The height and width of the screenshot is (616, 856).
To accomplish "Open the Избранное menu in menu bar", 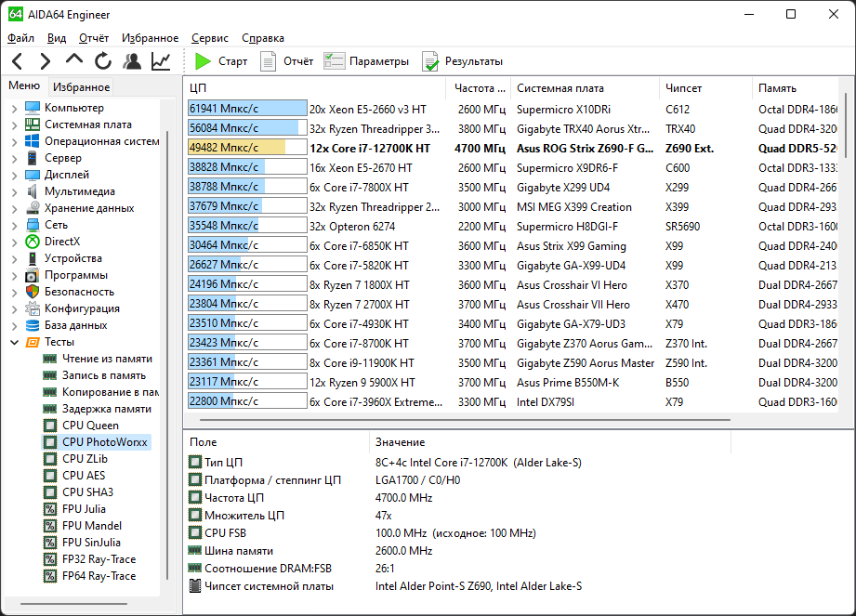I will tap(151, 38).
